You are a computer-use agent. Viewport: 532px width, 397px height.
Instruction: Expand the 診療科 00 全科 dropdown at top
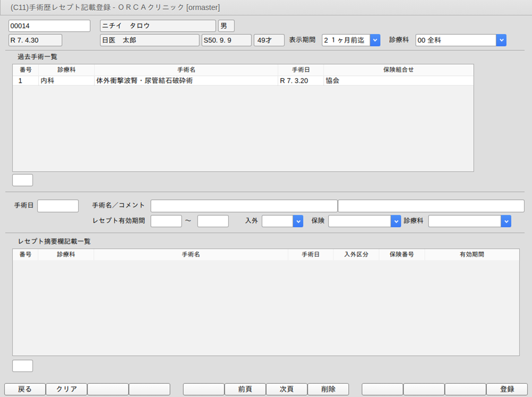pyautogui.click(x=501, y=40)
